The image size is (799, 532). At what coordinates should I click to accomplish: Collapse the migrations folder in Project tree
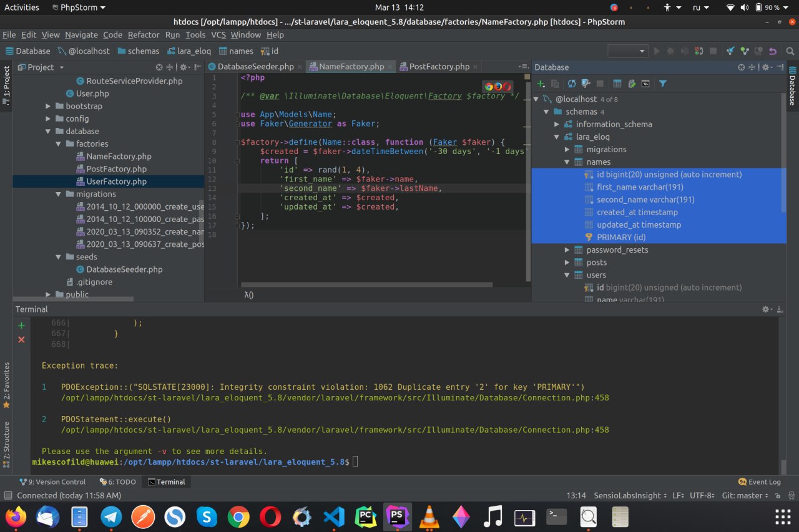click(59, 194)
